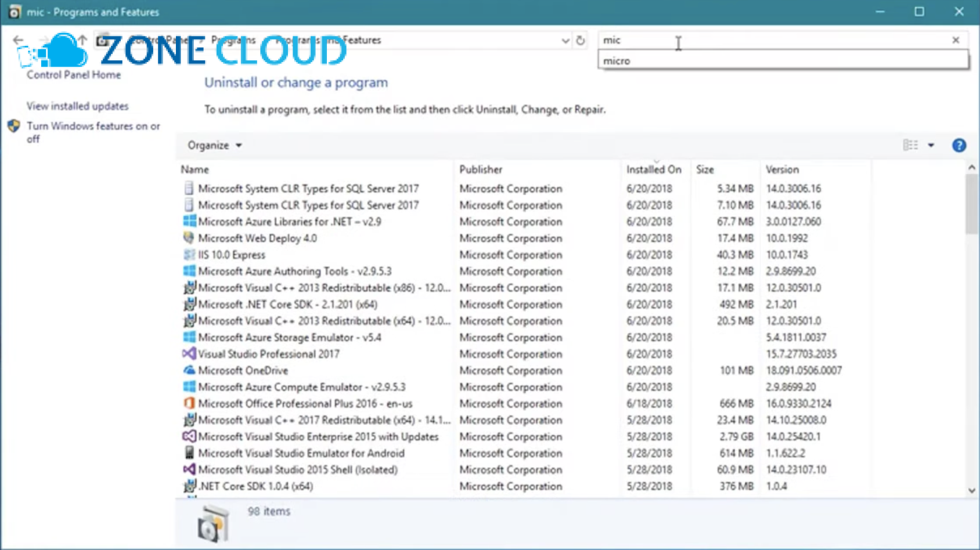
Task: Refresh the program list with the refresh icon
Action: 581,40
